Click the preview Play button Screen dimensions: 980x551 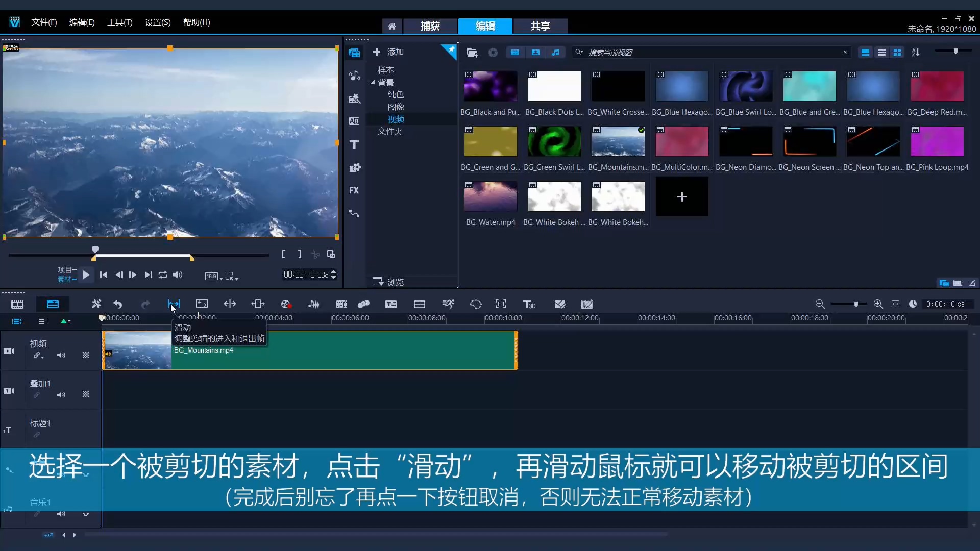tap(86, 275)
